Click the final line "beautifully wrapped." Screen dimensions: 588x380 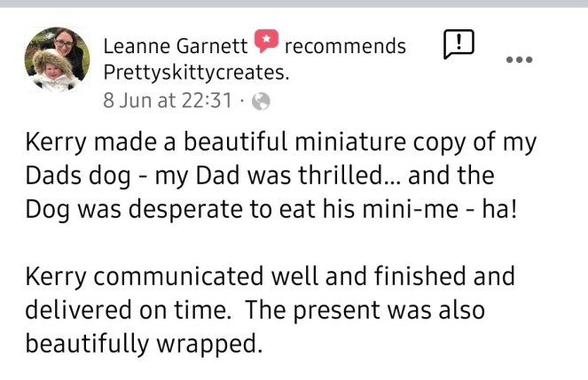(x=143, y=344)
